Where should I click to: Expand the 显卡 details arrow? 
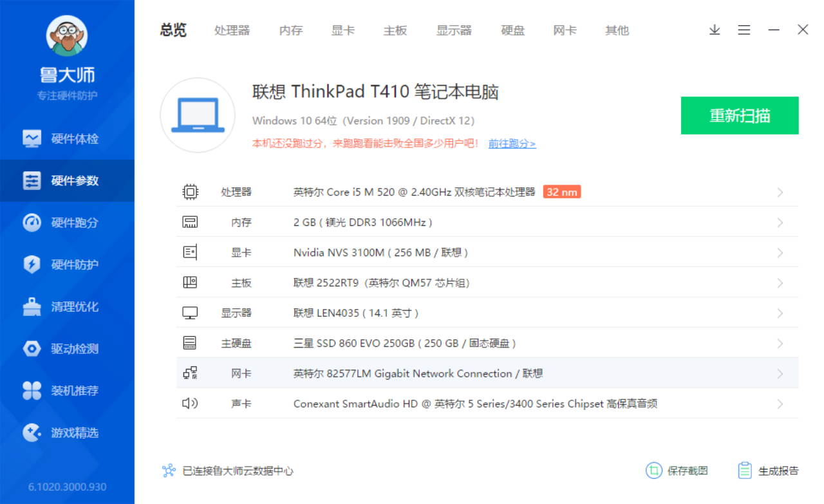[x=780, y=252]
